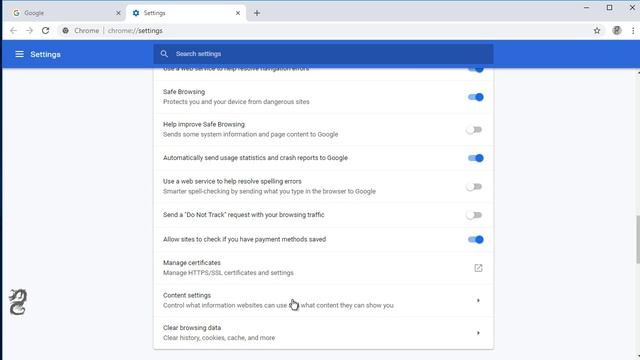Minimize the Chrome window

point(586,8)
